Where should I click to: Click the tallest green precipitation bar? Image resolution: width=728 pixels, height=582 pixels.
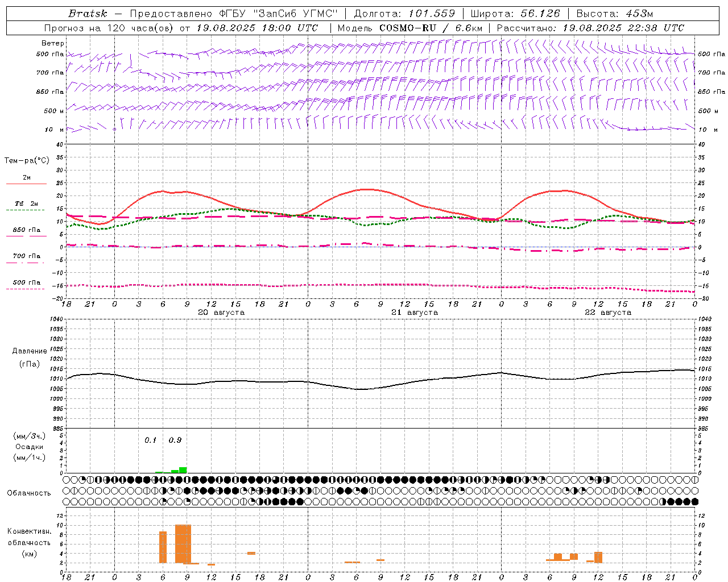(183, 470)
